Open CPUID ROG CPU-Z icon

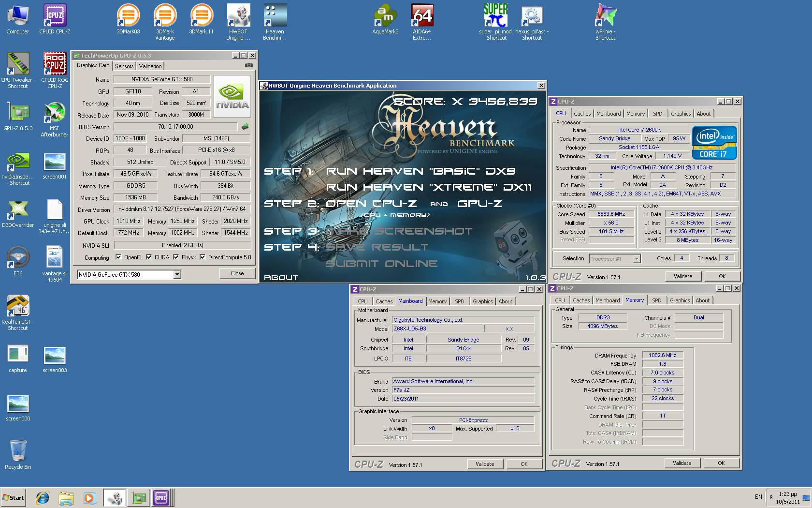[x=55, y=71]
